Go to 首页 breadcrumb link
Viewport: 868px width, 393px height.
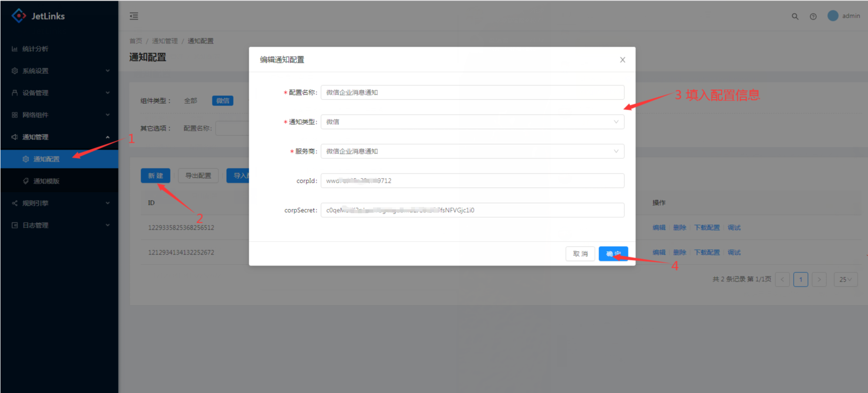click(x=136, y=41)
